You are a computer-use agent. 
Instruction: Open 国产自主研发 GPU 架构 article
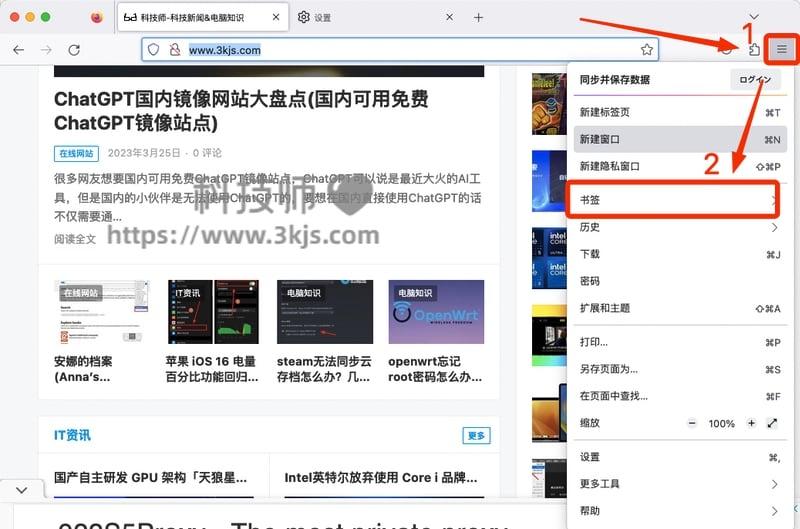pyautogui.click(x=151, y=478)
